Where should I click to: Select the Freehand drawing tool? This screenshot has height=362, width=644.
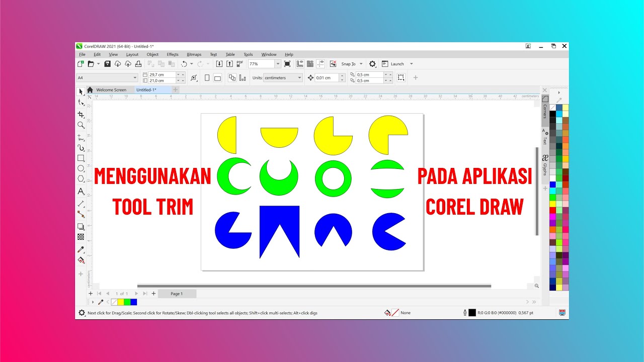click(80, 137)
